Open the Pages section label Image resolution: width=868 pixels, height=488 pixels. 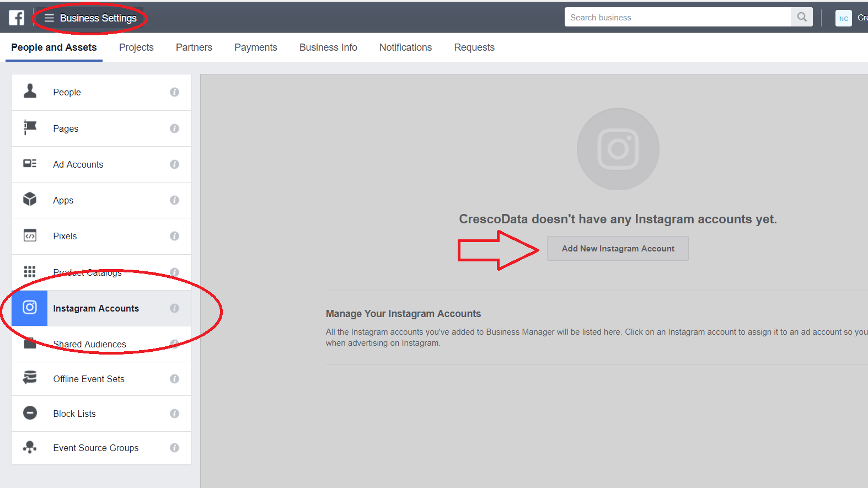click(66, 128)
